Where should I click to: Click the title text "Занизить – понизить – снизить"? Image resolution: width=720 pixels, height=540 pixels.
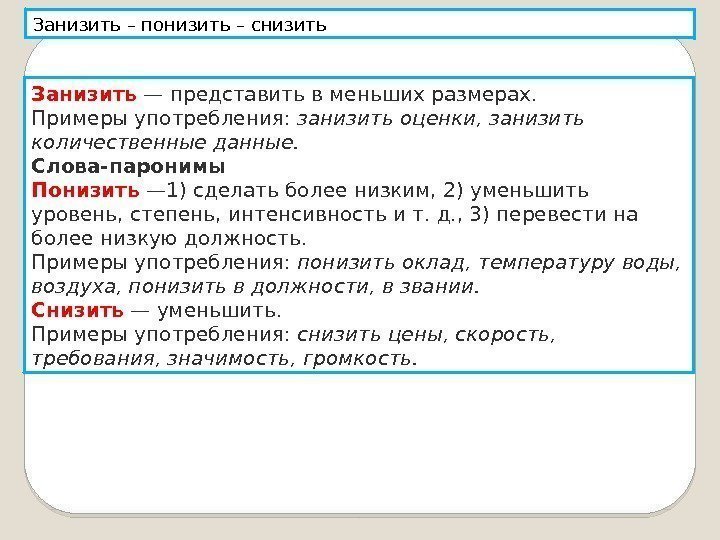pyautogui.click(x=180, y=25)
